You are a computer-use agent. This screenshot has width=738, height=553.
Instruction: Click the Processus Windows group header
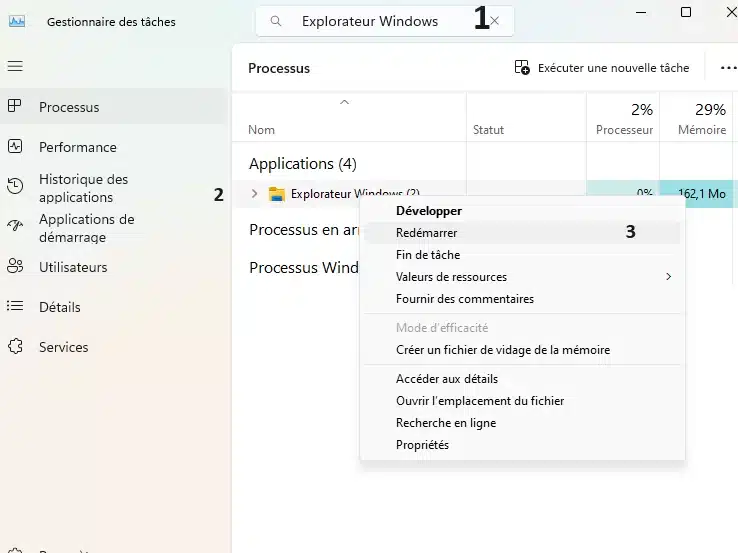(x=304, y=267)
